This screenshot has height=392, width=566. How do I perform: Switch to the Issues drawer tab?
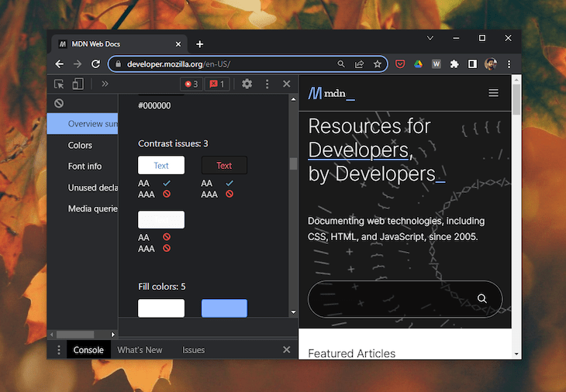click(x=193, y=350)
